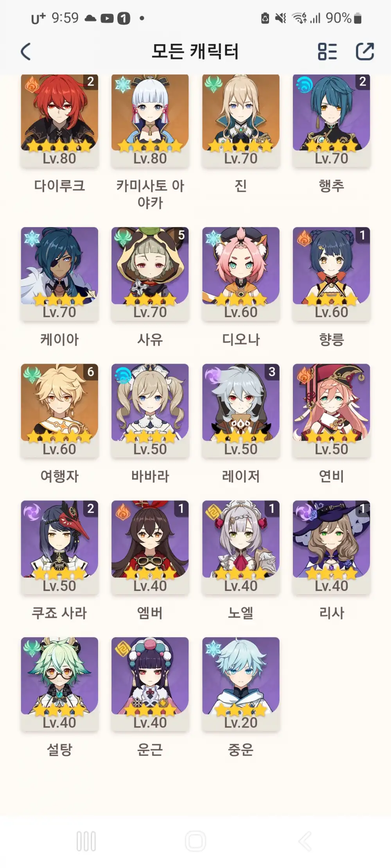391x868 pixels.
Task: Open 쿠죠 사라 character card
Action: click(59, 548)
